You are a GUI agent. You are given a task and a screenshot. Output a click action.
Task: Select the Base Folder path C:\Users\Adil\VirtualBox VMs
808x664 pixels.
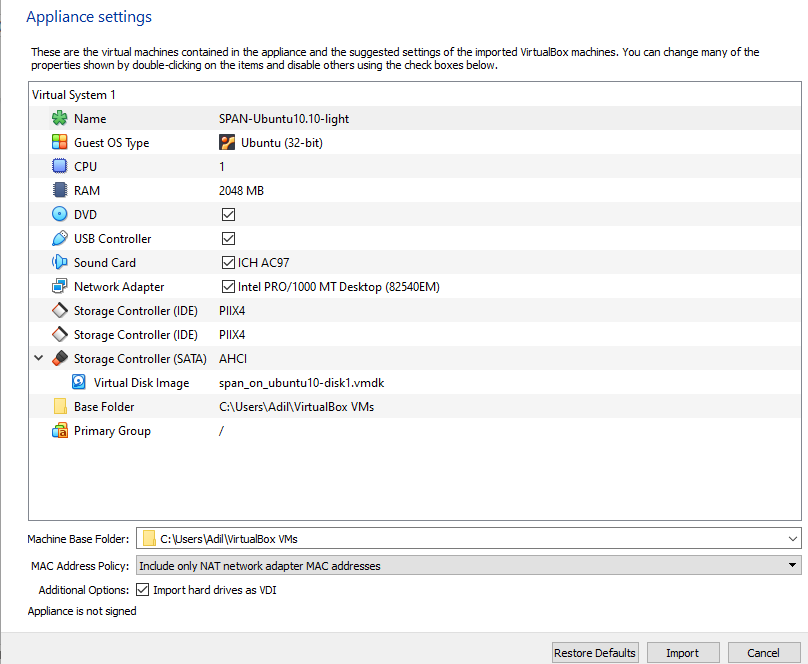click(x=296, y=406)
